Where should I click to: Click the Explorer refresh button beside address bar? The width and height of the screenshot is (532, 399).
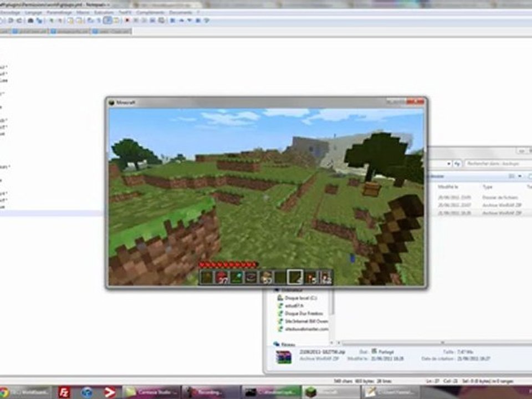(x=457, y=163)
